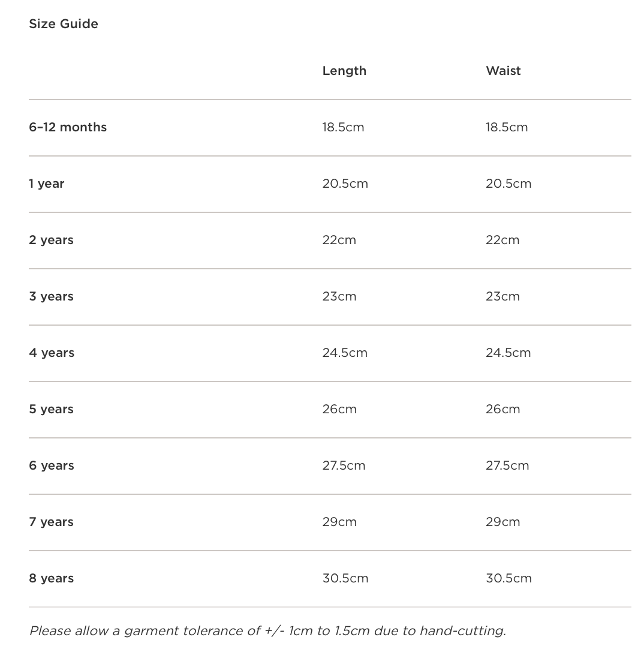This screenshot has width=644, height=649.
Task: Click the 18.5cm Length value
Action: [343, 127]
